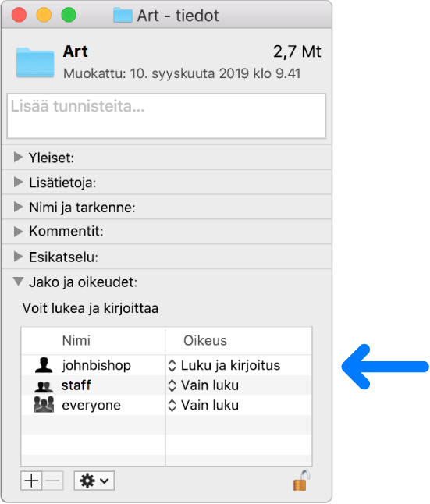430x504 pixels.
Task: Click the minus remove user button
Action: click(52, 481)
